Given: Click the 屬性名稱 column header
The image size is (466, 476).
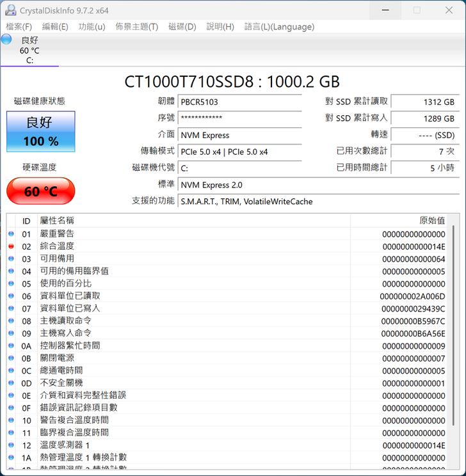Looking at the screenshot, I should pos(192,221).
